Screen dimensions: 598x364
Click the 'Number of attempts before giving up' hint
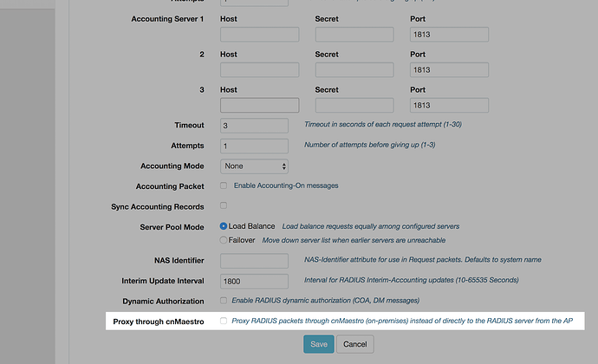369,145
